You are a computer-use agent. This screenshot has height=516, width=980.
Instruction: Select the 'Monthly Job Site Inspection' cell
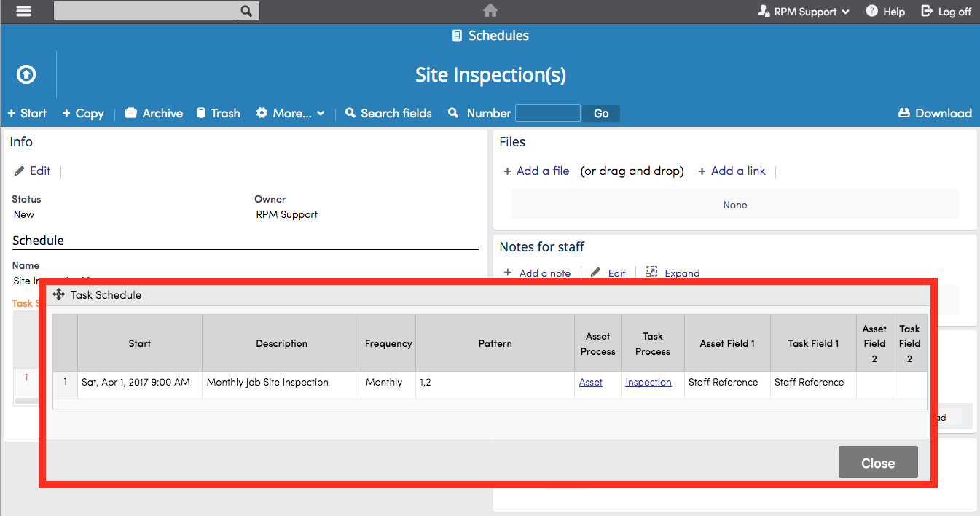pyautogui.click(x=282, y=386)
